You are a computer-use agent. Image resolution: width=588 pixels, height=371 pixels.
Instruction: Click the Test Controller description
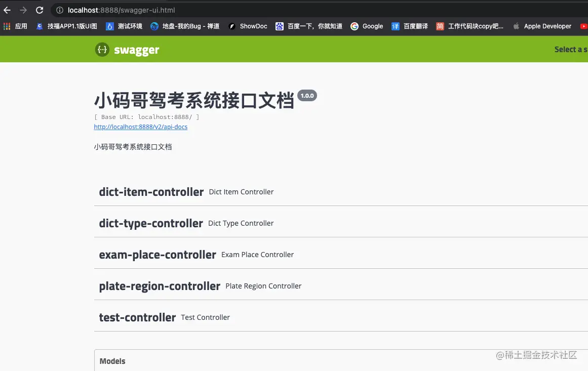[205, 317]
